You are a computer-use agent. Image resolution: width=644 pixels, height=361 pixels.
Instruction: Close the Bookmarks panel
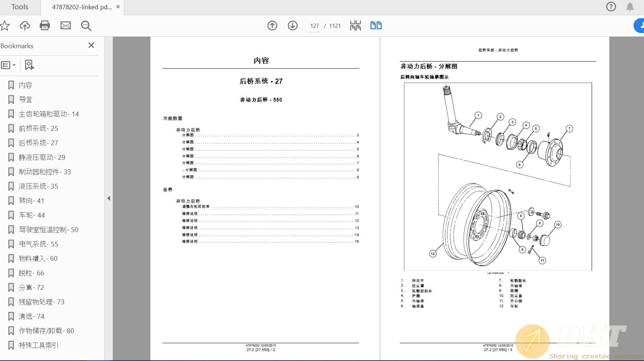coord(91,45)
